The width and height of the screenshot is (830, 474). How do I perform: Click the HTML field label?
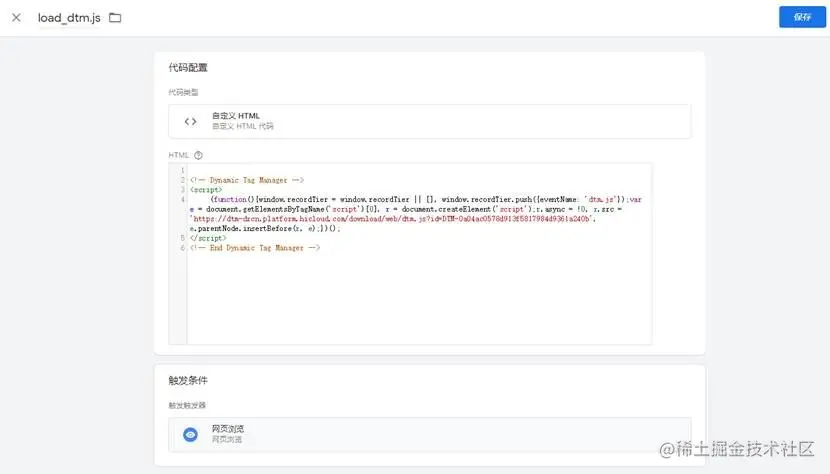click(178, 155)
